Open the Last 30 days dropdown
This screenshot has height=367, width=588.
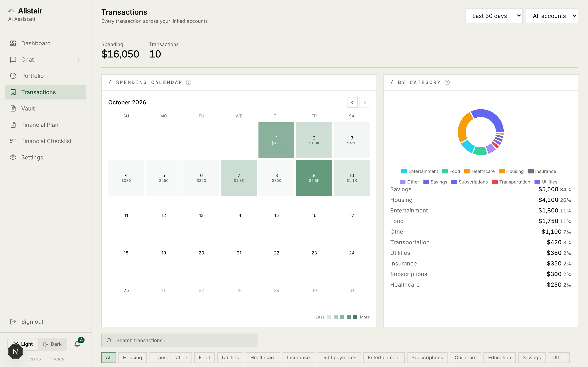494,16
